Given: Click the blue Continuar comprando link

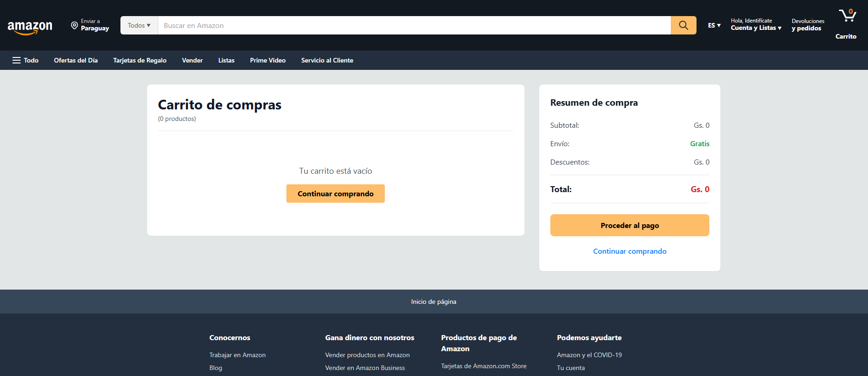Looking at the screenshot, I should (629, 251).
